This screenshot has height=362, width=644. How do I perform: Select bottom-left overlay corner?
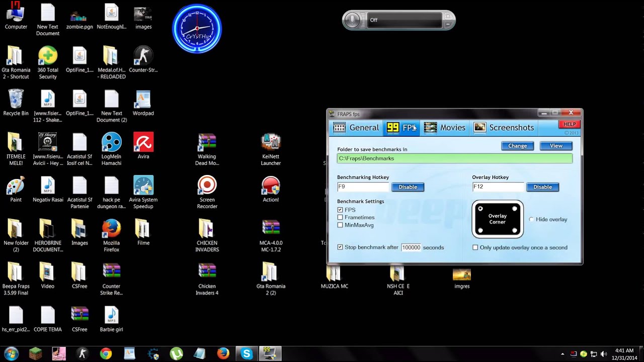coord(480,230)
